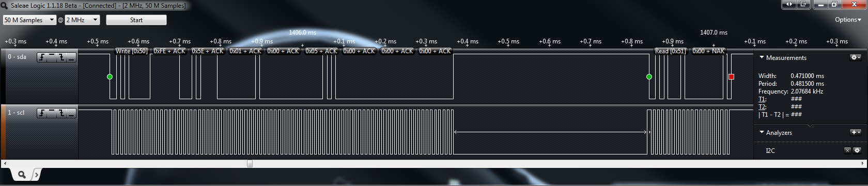The image size is (868, 186).
Task: Set high level trigger on scl channel
Action: click(x=52, y=113)
